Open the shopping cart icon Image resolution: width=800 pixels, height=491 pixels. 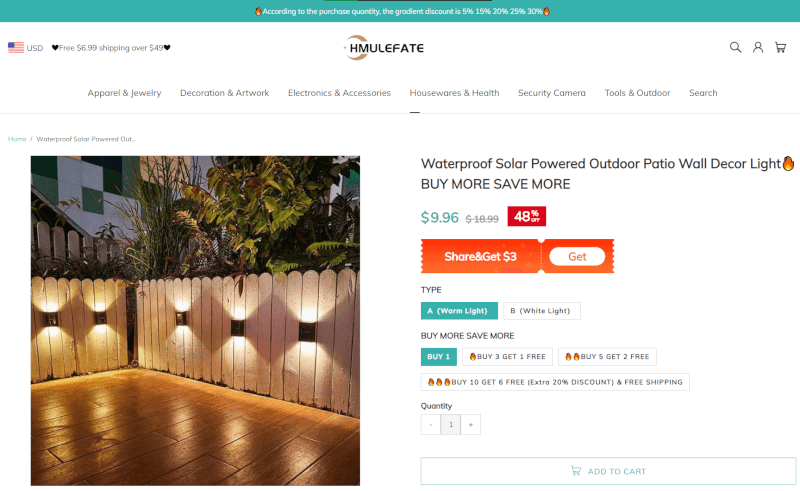(780, 47)
